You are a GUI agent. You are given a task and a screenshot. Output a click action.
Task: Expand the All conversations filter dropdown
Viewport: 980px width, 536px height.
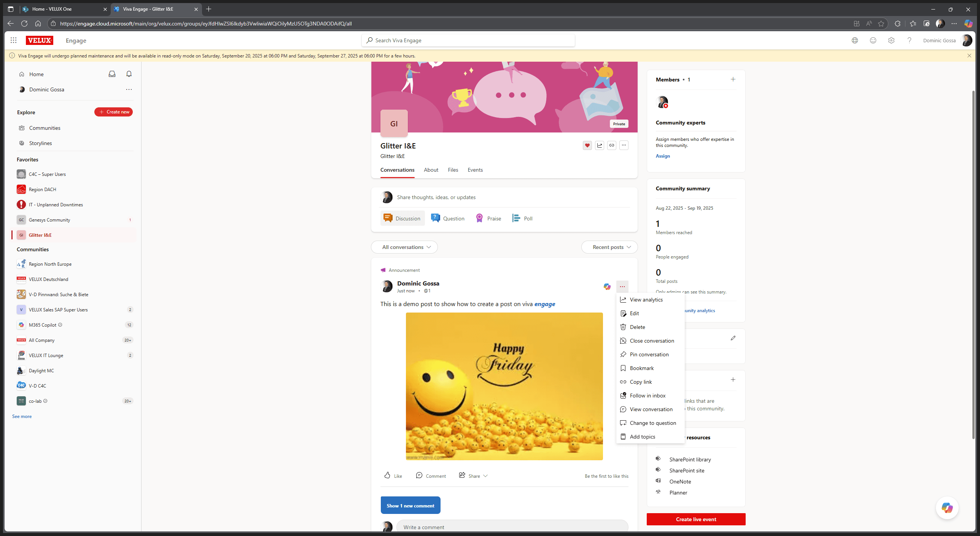tap(404, 247)
